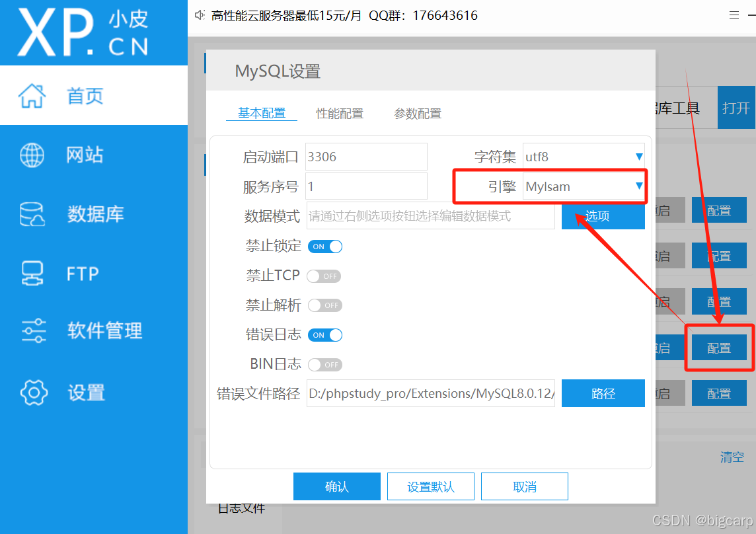Screen dimensions: 756x534
Task: Open the 网站 globe icon in sidebar
Action: coord(32,155)
